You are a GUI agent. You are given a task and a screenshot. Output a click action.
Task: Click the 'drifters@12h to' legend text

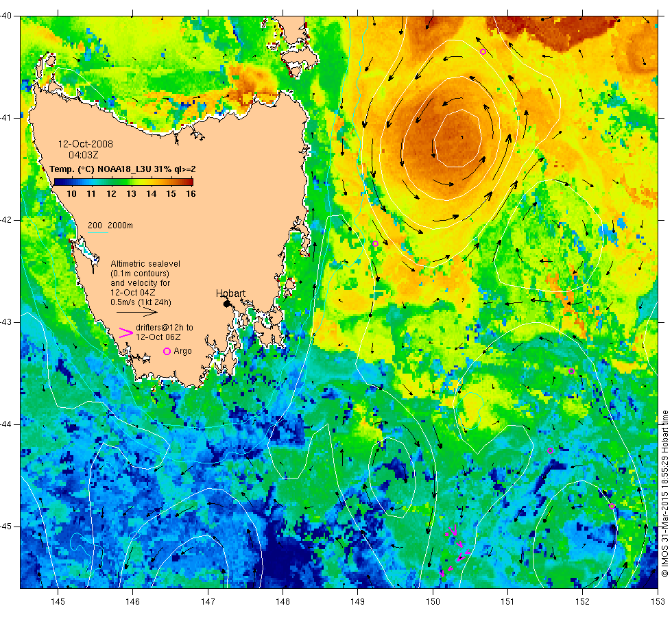[x=165, y=328]
